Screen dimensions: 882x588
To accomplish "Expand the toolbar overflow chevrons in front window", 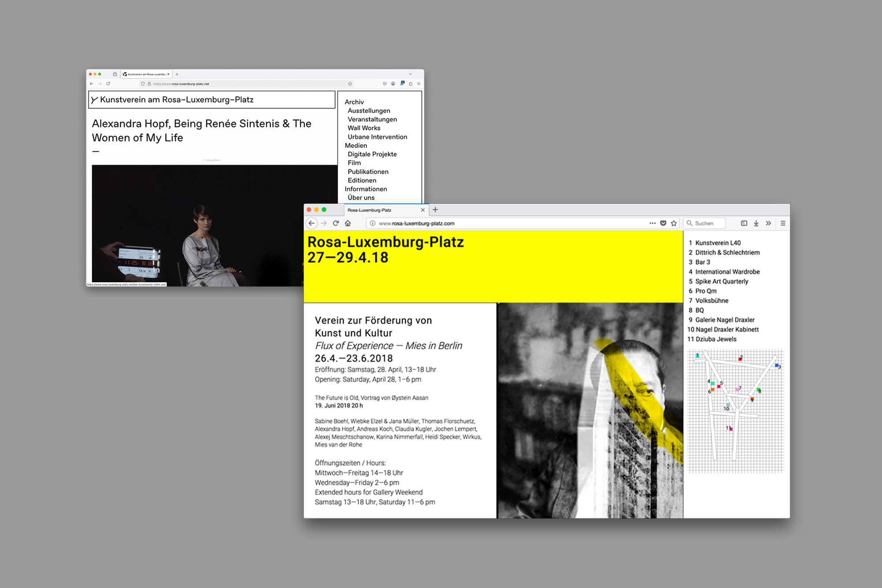I will (769, 223).
